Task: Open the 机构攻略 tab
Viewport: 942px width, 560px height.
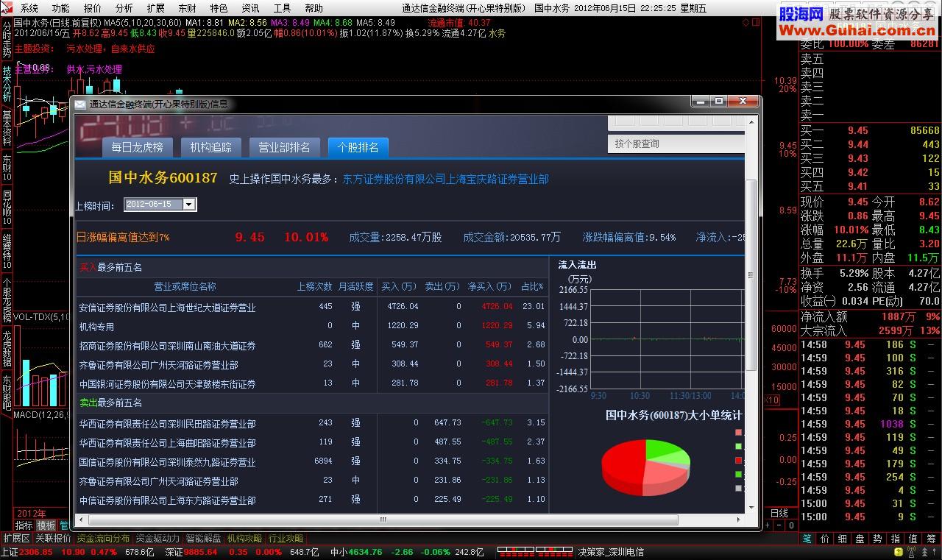Action: 244,539
